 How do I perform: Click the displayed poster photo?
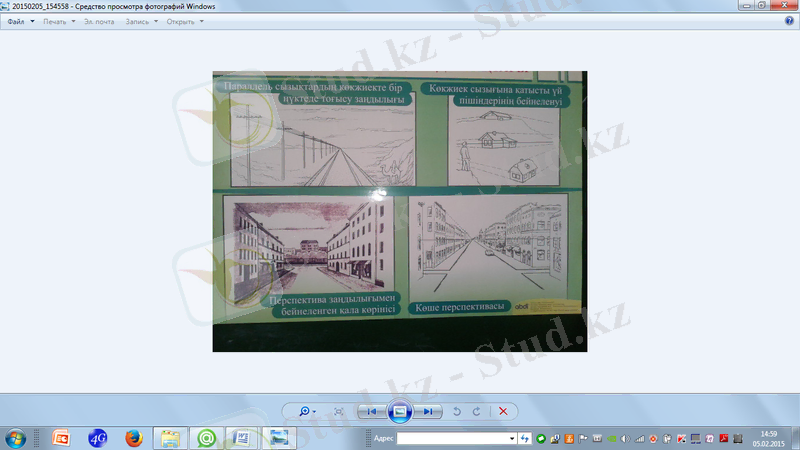click(399, 211)
